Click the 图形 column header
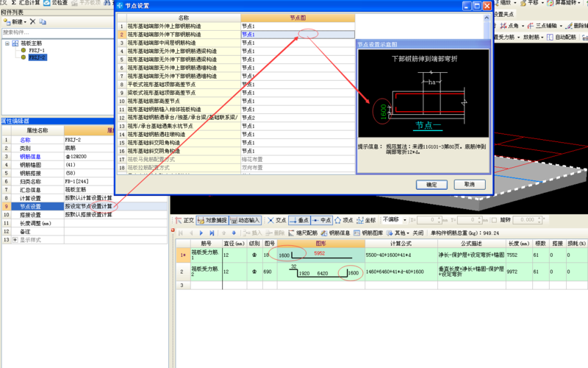 point(321,244)
